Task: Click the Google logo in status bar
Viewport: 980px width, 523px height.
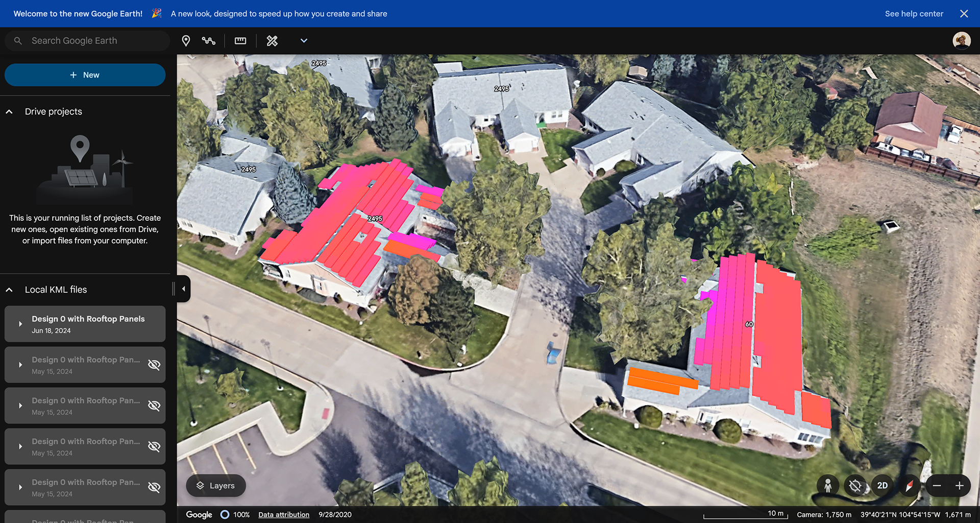Action: point(199,515)
